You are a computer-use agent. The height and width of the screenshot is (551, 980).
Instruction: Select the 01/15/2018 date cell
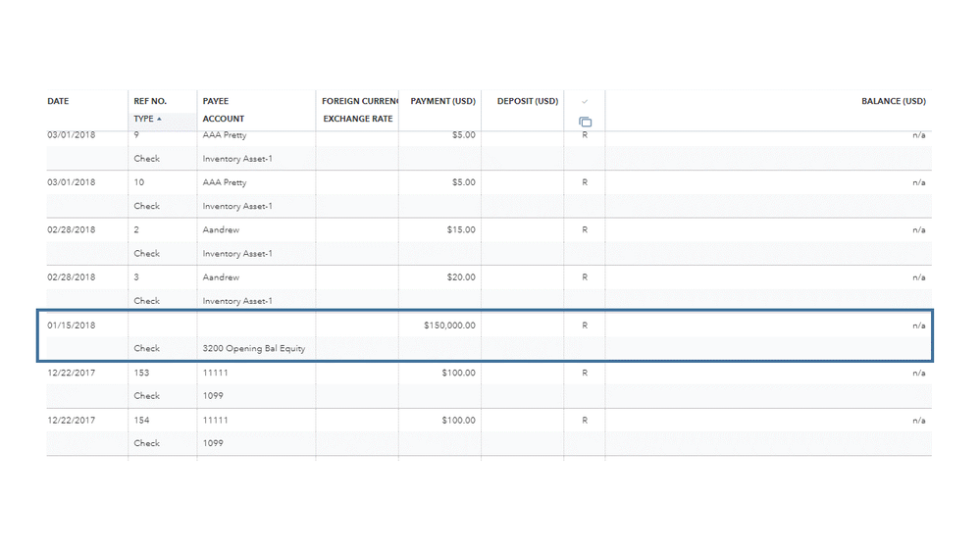click(x=72, y=326)
